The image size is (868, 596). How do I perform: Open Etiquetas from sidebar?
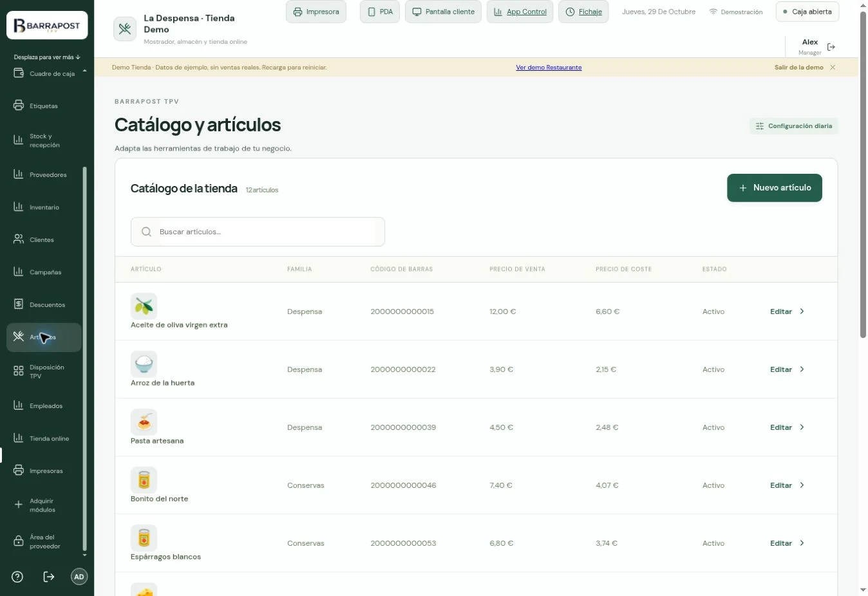[x=44, y=106]
